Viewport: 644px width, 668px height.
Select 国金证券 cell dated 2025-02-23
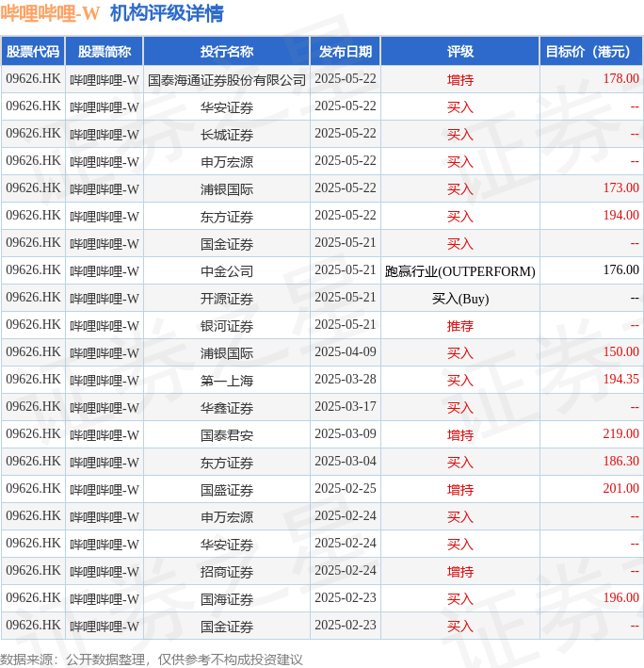coord(227,626)
